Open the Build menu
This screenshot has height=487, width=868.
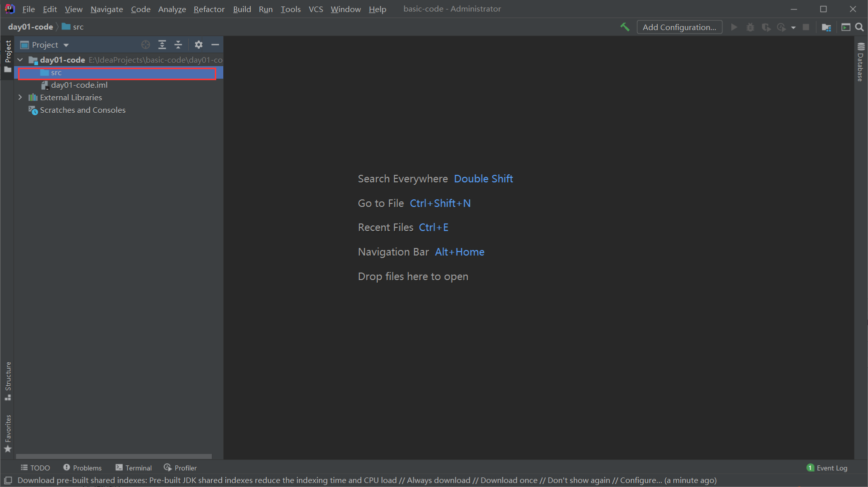coord(242,9)
